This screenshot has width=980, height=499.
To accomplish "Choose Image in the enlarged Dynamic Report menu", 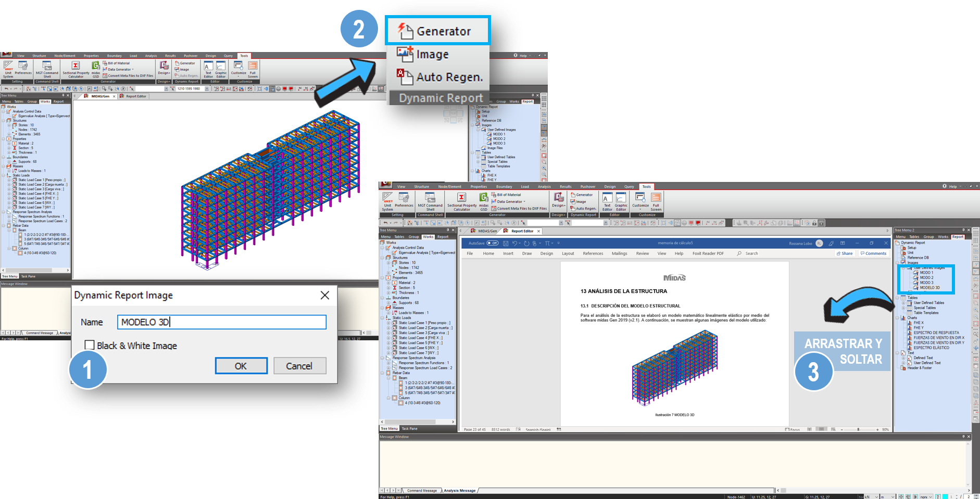I will pyautogui.click(x=423, y=54).
